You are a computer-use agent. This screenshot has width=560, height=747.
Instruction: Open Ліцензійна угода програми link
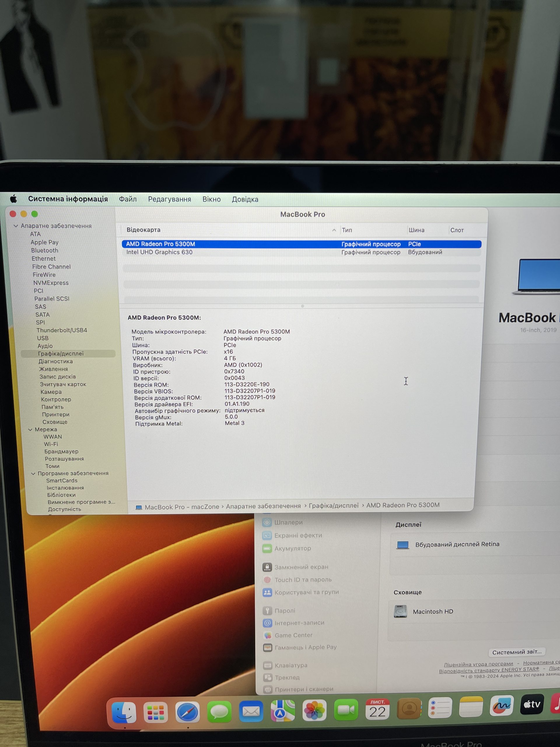(478, 664)
